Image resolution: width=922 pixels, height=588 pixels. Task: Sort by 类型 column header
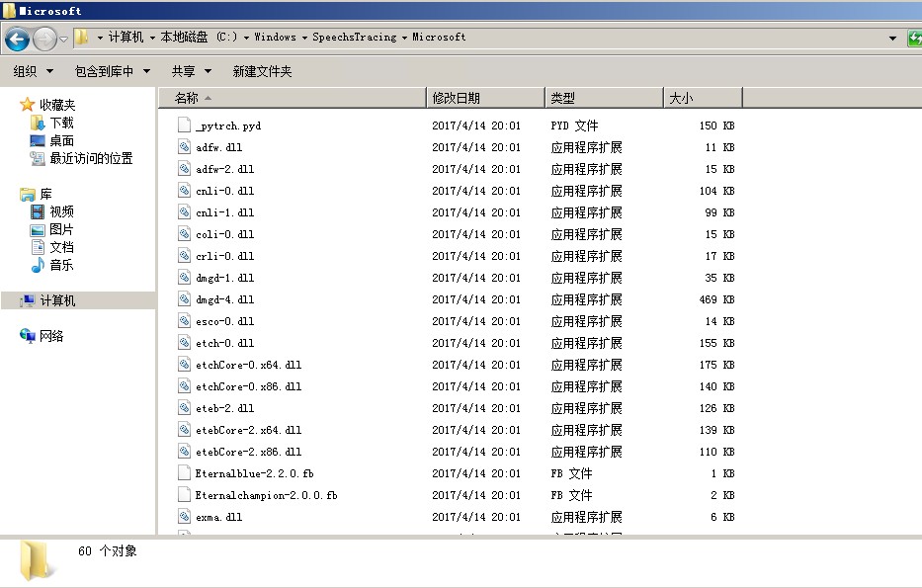605,98
